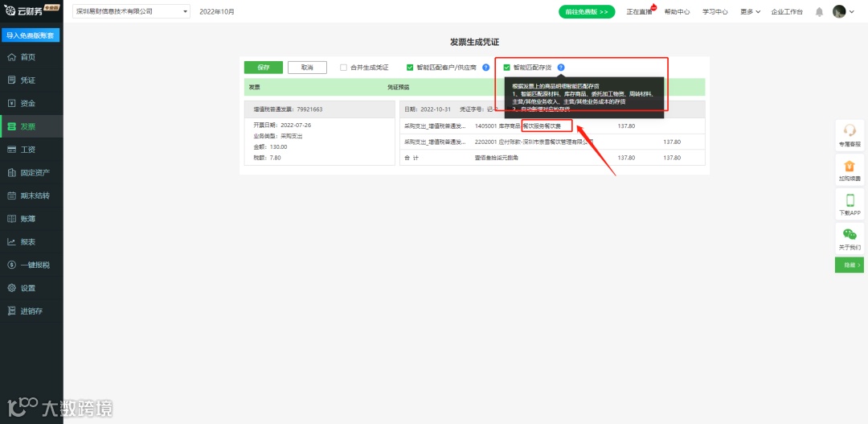This screenshot has width=868, height=424.
Task: Expand the 更多 menu in top bar
Action: click(x=751, y=11)
